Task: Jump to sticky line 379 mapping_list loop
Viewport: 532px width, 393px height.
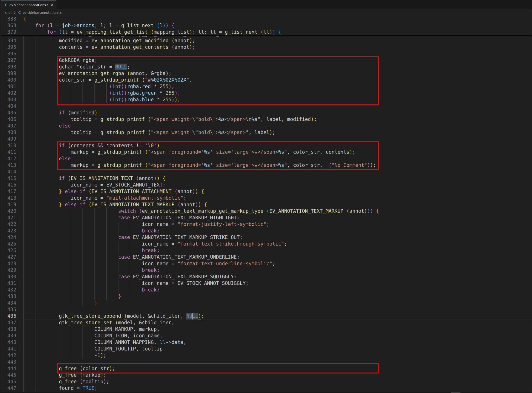Action: (164, 32)
